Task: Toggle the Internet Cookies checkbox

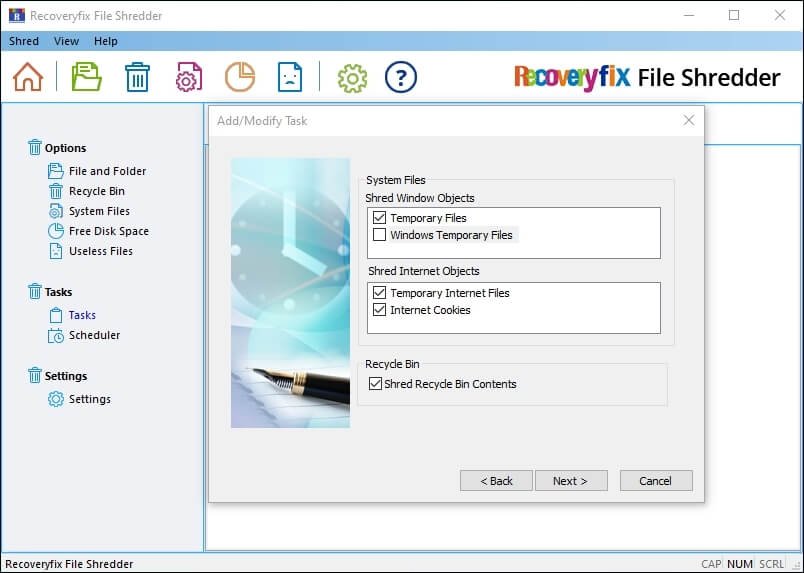Action: [x=379, y=310]
